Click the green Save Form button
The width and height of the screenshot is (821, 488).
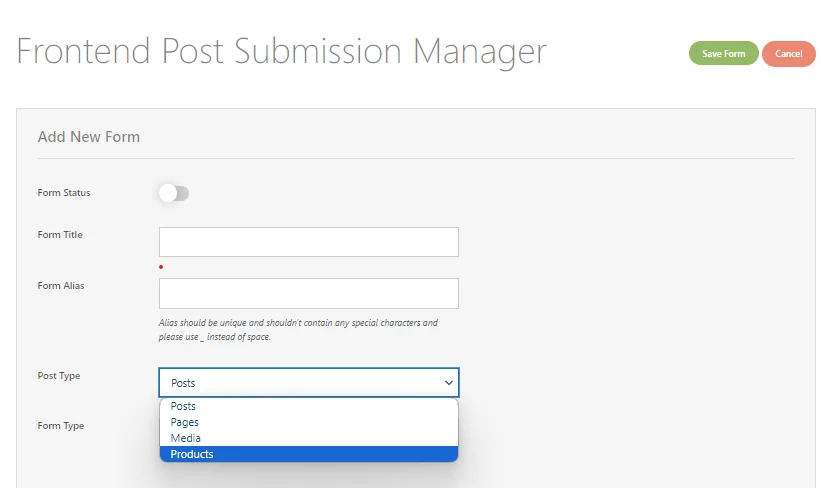(x=723, y=53)
